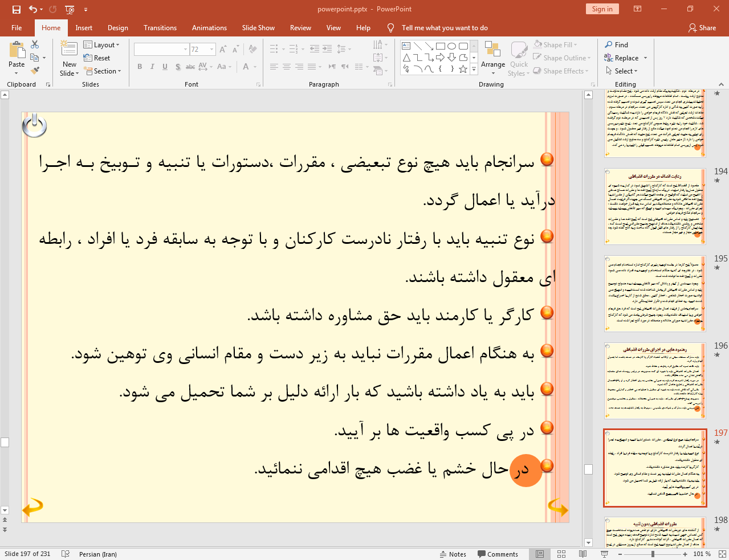This screenshot has width=729, height=560.
Task: Click Decrease List Level icon
Action: (315, 49)
